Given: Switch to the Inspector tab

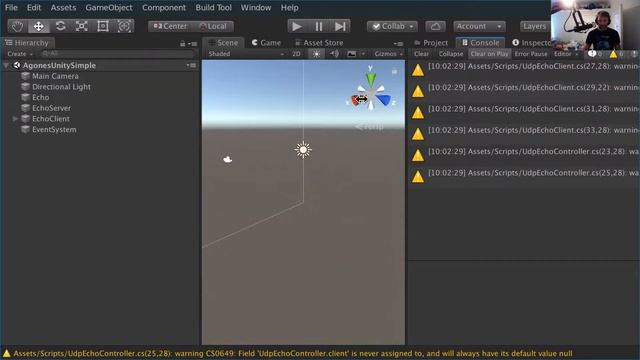Looking at the screenshot, I should (x=531, y=42).
